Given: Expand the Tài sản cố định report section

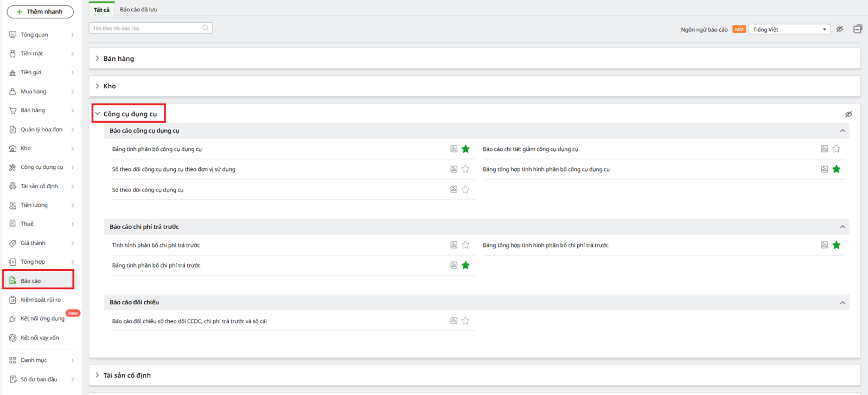Looking at the screenshot, I should [126, 375].
